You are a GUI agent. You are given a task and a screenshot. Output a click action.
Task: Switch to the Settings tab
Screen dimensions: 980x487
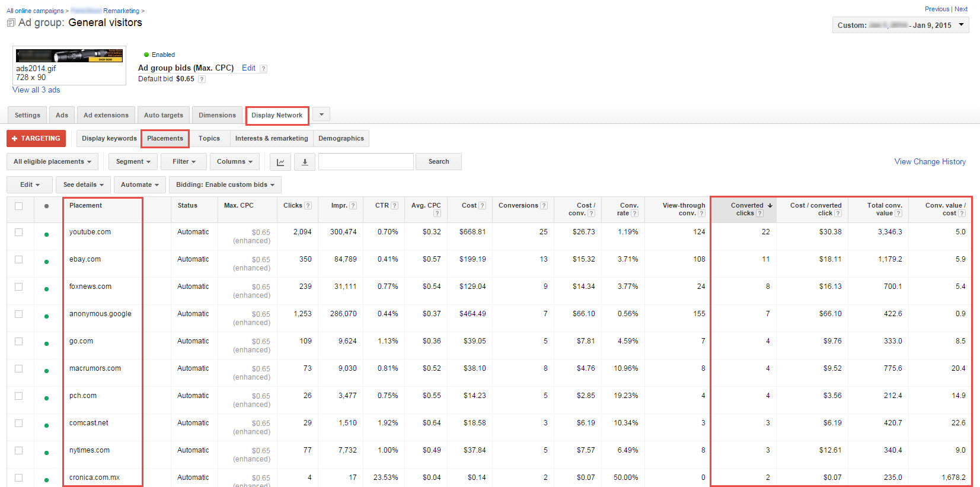point(27,116)
